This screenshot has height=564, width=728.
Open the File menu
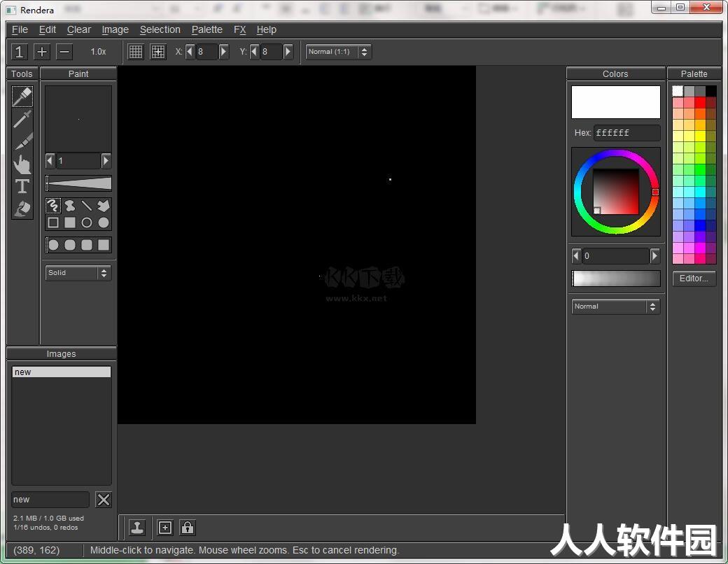[x=20, y=29]
